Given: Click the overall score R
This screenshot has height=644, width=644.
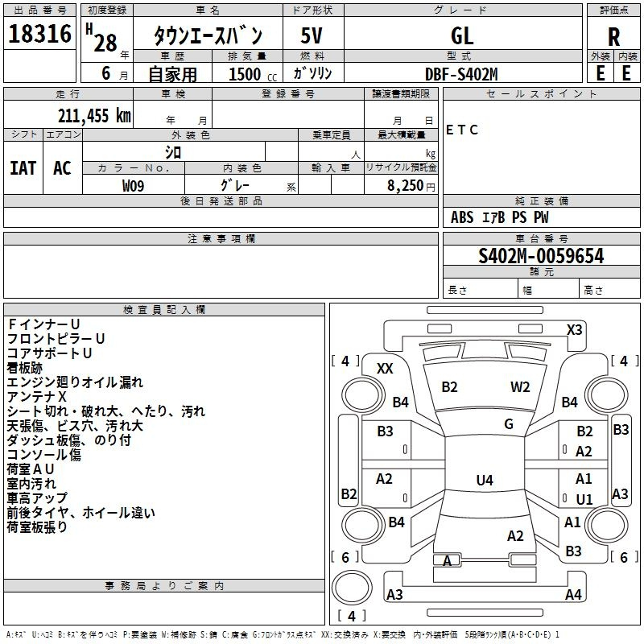Looking at the screenshot, I should pos(613,37).
